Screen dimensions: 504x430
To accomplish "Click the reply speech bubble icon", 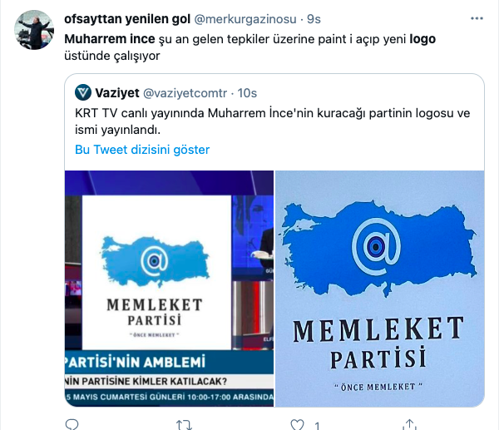I will (x=72, y=424).
